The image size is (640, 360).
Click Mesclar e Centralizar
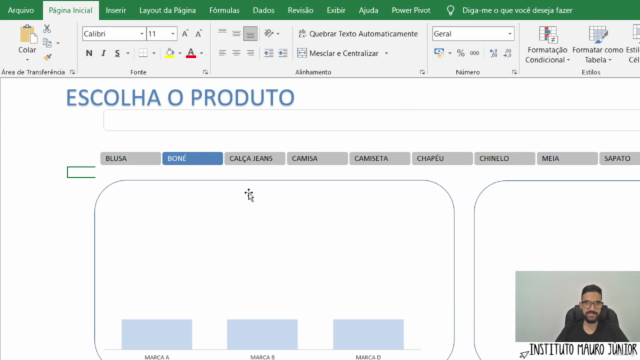tap(338, 53)
